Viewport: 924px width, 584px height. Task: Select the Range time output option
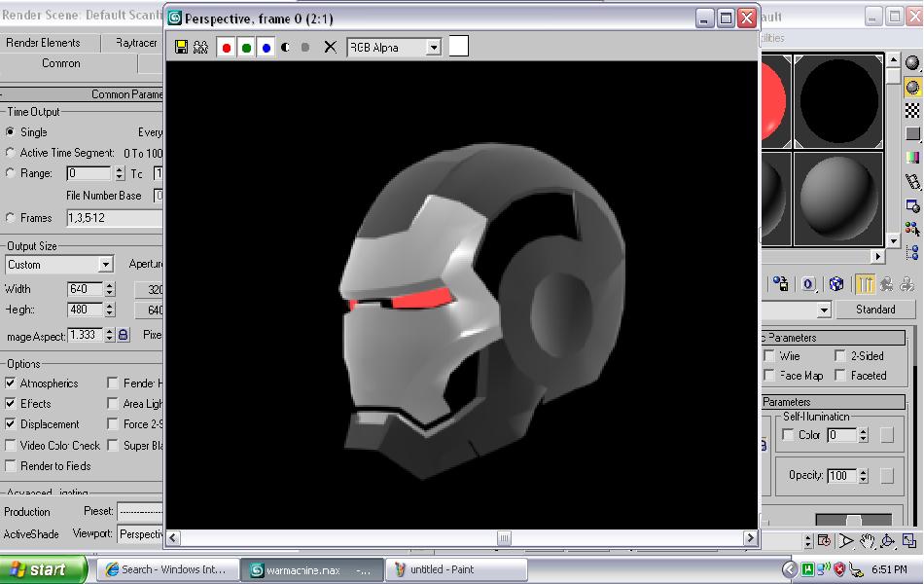pos(10,173)
